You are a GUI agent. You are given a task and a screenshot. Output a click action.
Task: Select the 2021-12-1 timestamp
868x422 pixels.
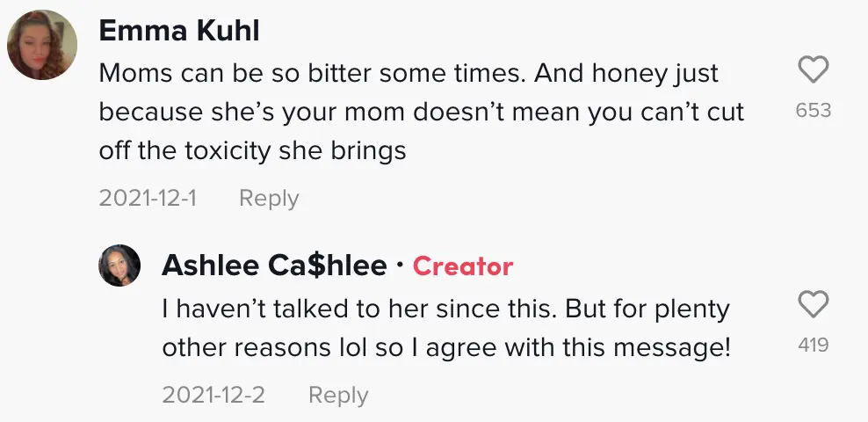tap(148, 199)
